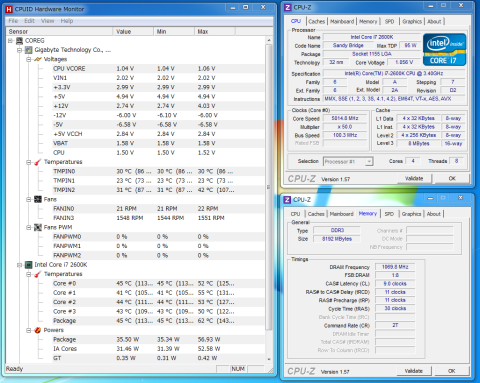Open SPD tab in top CPU-Z window
This screenshot has width=480, height=383.
(x=389, y=21)
